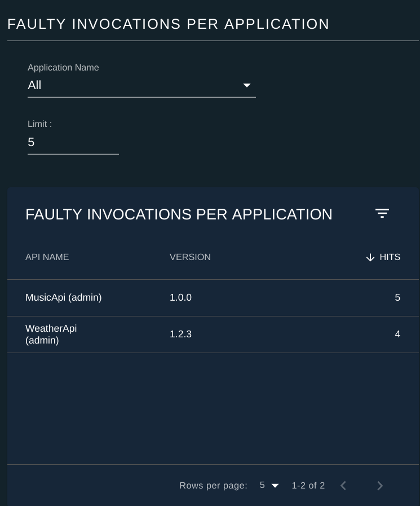Open the table filter icon
Image resolution: width=420 pixels, height=506 pixels.
382,214
